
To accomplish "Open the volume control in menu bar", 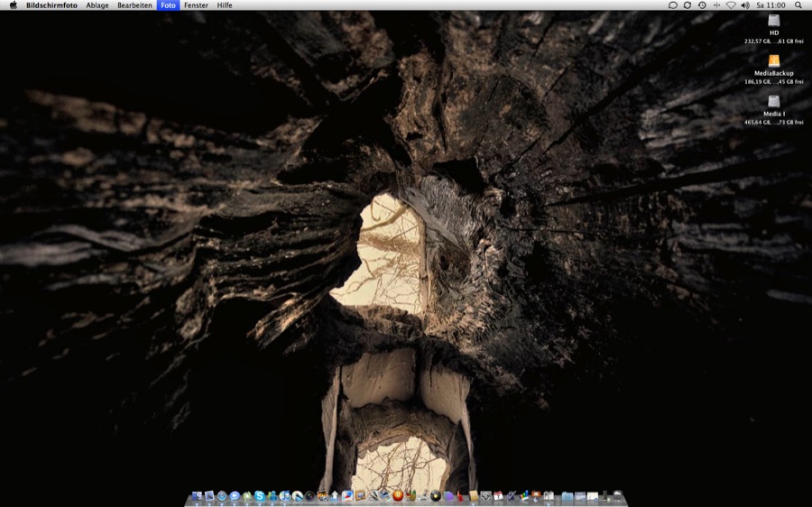I will (745, 5).
